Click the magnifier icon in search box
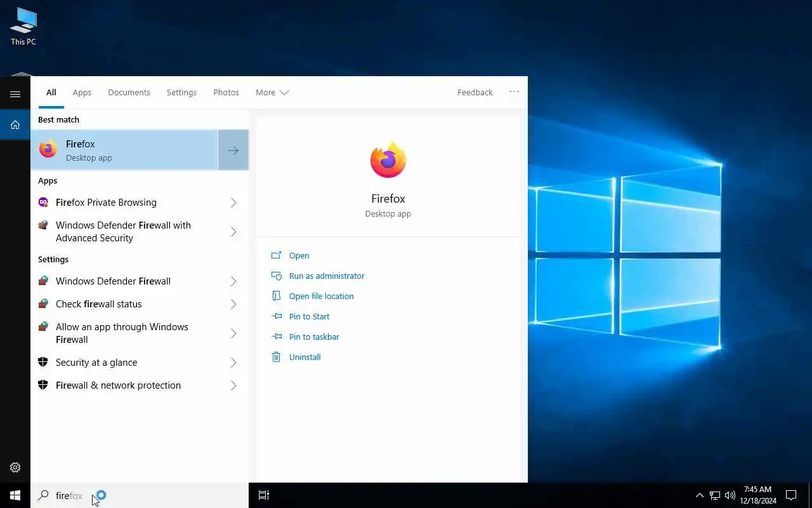 [43, 495]
